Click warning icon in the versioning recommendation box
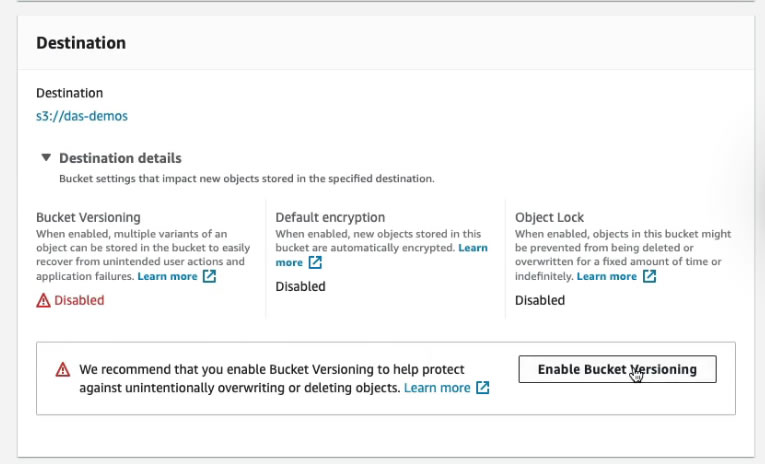This screenshot has height=464, width=765. (x=63, y=370)
